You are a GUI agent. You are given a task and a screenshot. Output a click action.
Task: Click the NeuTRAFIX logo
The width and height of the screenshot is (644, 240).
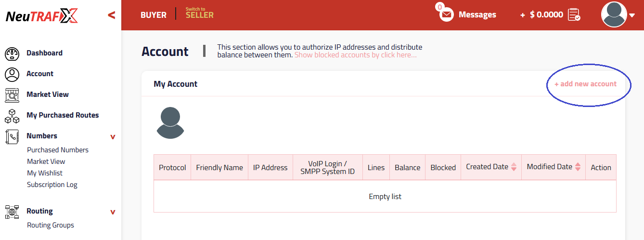(41, 16)
